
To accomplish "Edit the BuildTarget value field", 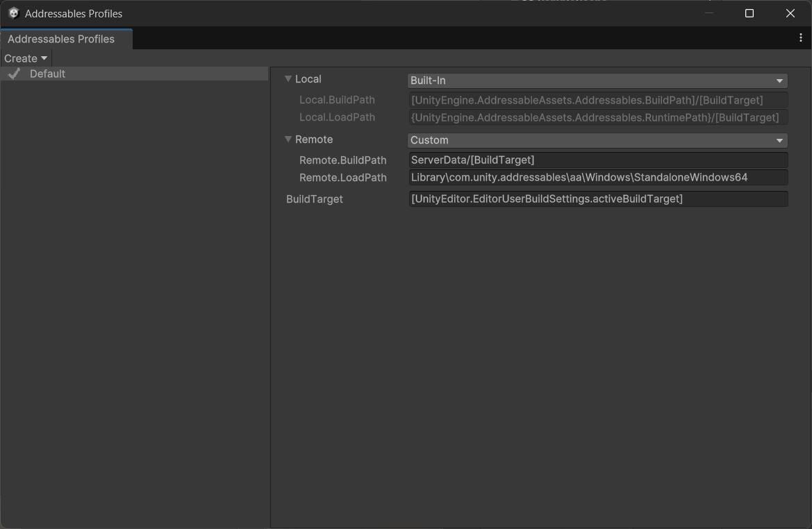I will pos(597,199).
